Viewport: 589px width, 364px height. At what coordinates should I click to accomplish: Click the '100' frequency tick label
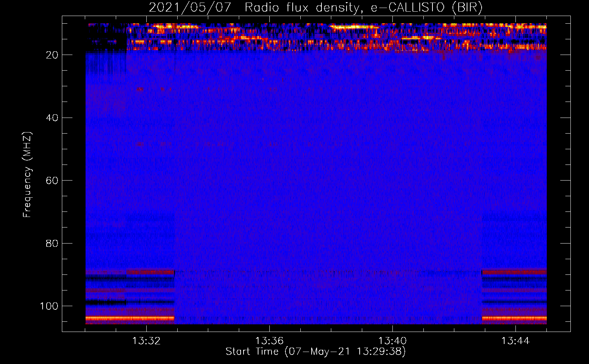49,306
